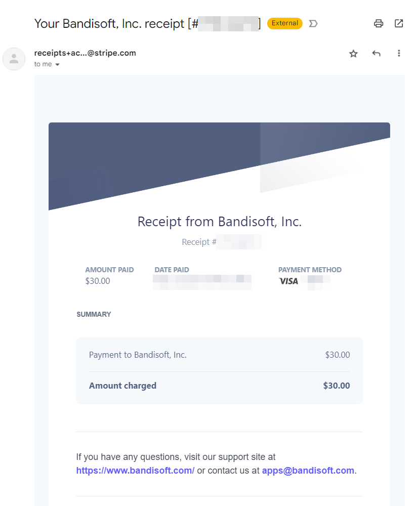
Task: Open the three-dot More options menu
Action: click(399, 54)
